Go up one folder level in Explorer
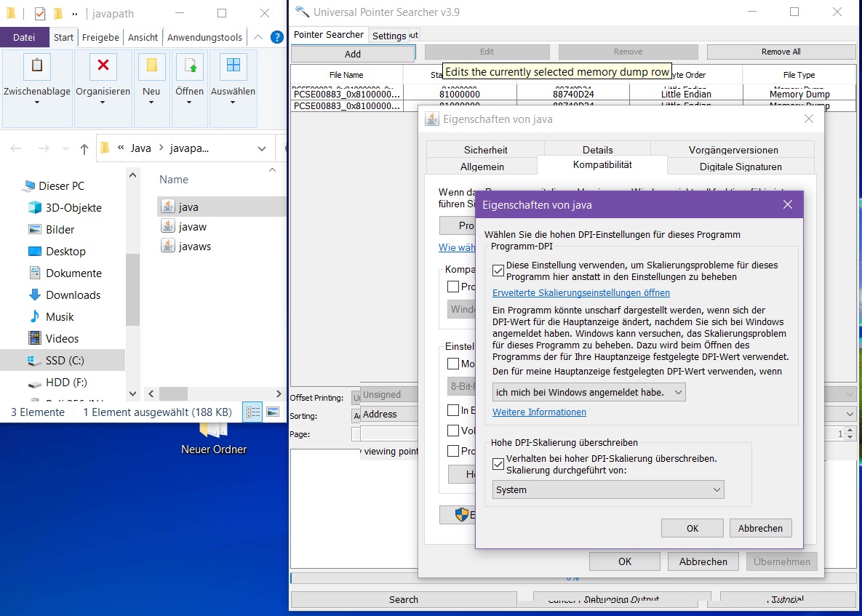 pos(84,148)
